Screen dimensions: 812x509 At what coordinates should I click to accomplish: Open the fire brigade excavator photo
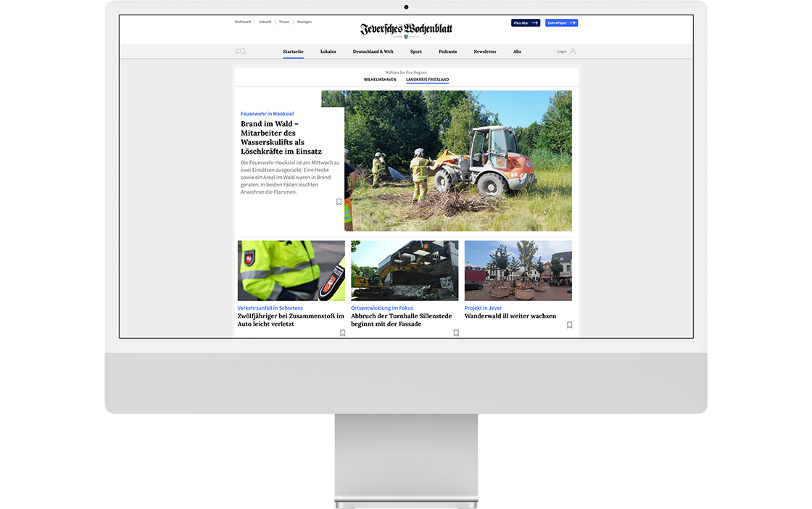pyautogui.click(x=457, y=160)
